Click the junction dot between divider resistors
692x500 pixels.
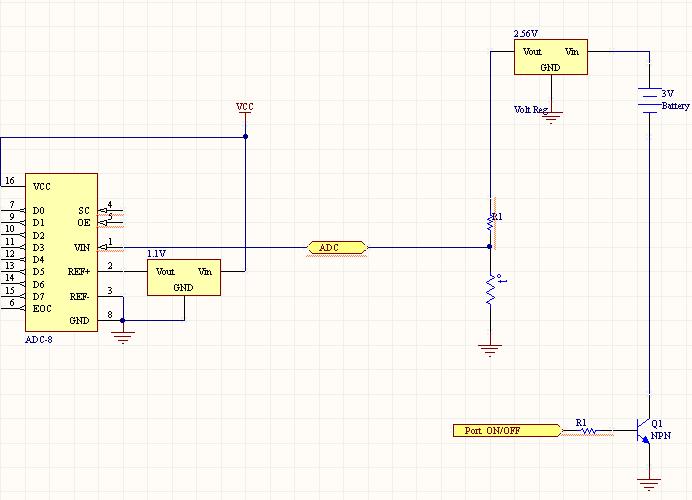tap(489, 247)
